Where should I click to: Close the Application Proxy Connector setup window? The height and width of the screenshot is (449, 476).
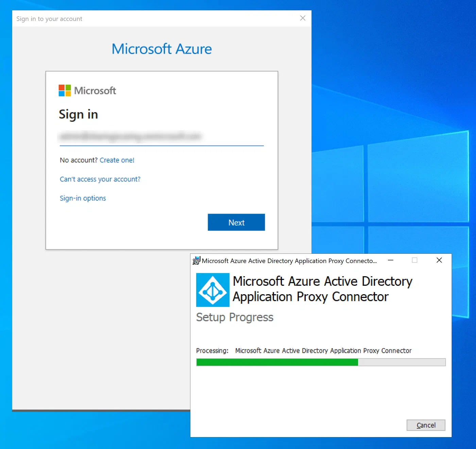[x=439, y=260]
